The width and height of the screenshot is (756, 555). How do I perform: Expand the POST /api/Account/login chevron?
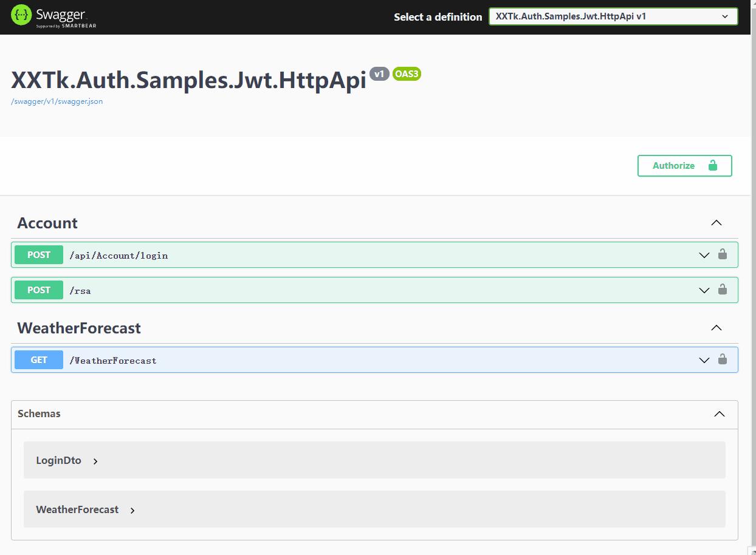(704, 255)
